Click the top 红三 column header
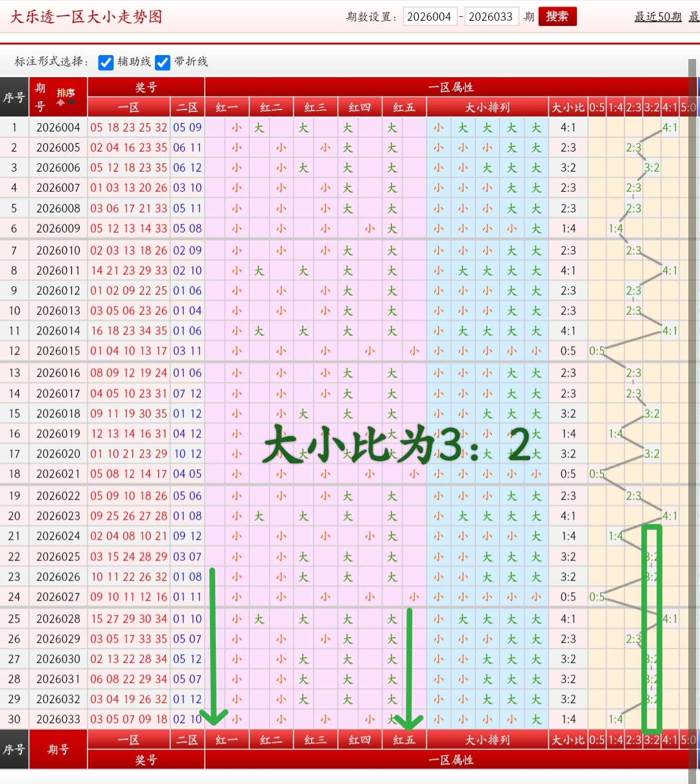The image size is (700, 784). (x=316, y=107)
